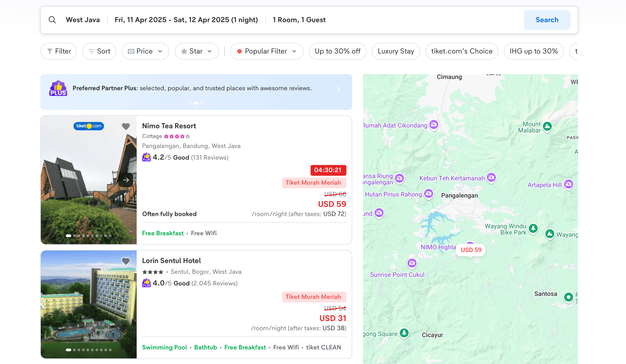The image size is (626, 364).
Task: Expand the Popular Filter dropdown
Action: point(267,51)
